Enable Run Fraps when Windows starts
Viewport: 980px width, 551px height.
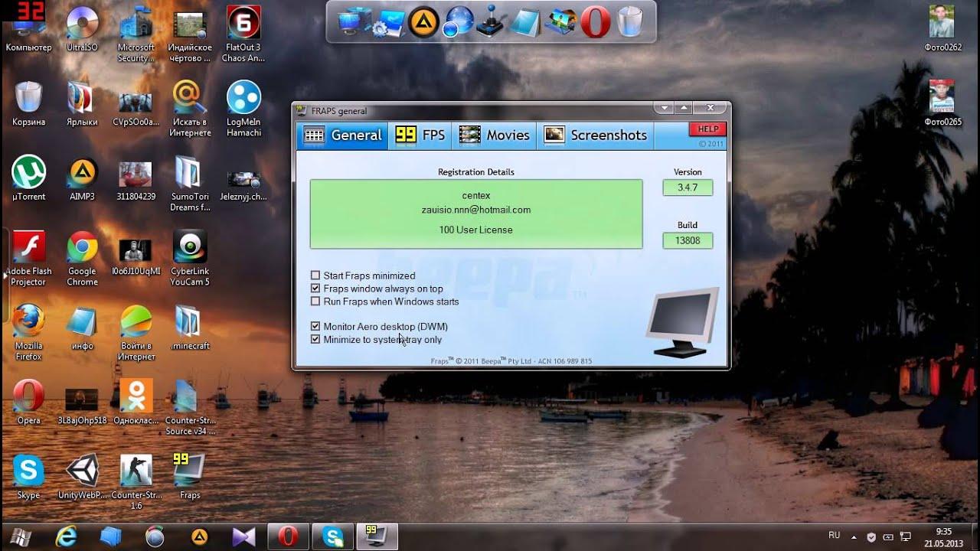315,302
